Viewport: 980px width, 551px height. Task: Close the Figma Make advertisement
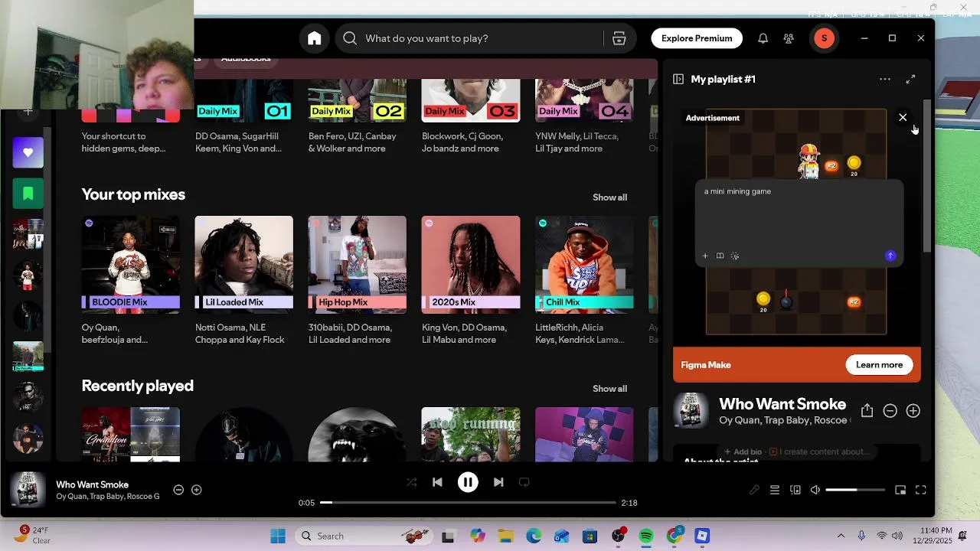(903, 117)
